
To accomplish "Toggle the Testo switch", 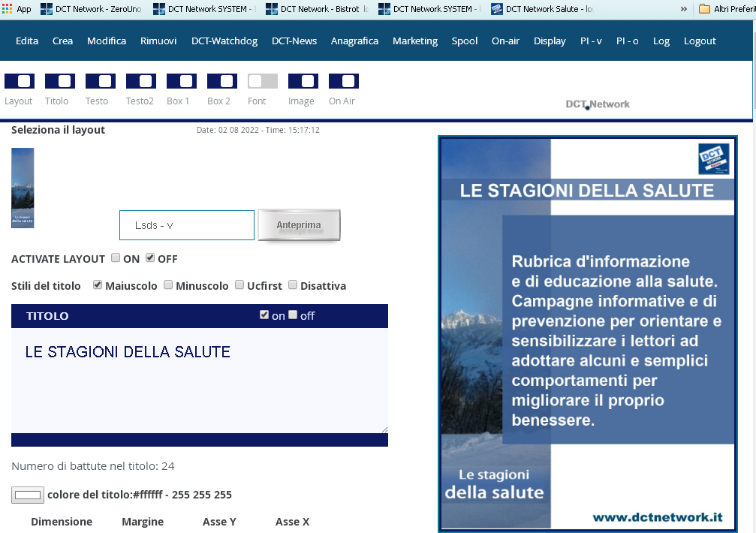I will point(101,81).
